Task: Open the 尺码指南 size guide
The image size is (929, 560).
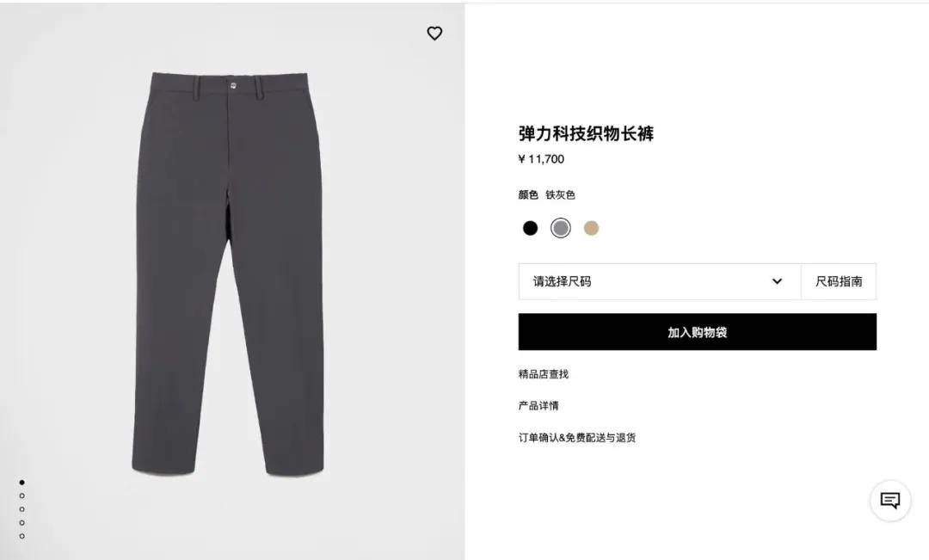Action: (839, 281)
